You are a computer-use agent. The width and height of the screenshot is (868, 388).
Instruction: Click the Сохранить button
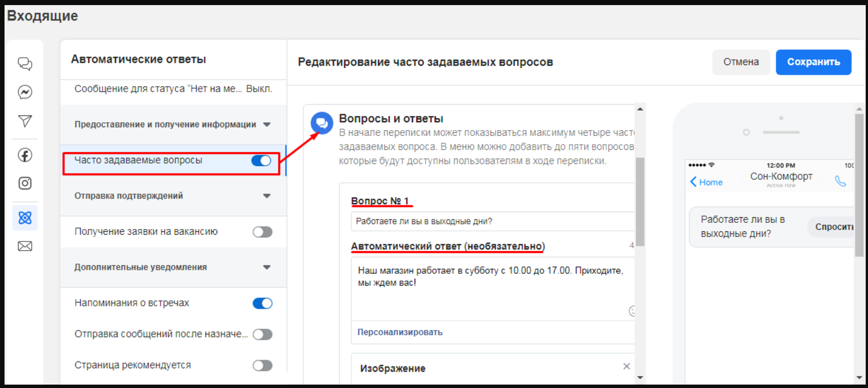coord(813,62)
